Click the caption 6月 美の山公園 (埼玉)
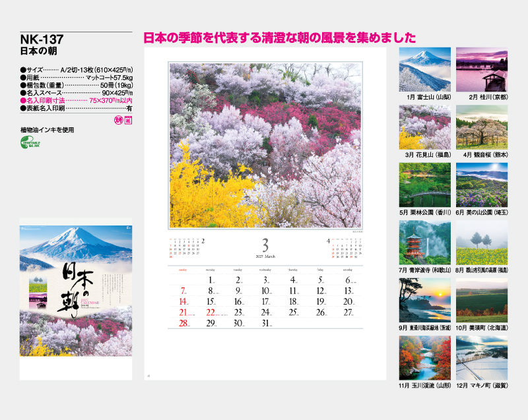Screen dimensions: 528x420 482,212
